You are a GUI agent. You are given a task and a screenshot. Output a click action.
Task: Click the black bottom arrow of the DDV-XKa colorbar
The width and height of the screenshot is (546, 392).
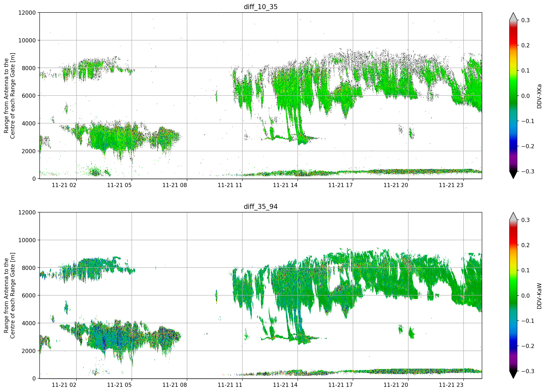[x=513, y=175]
